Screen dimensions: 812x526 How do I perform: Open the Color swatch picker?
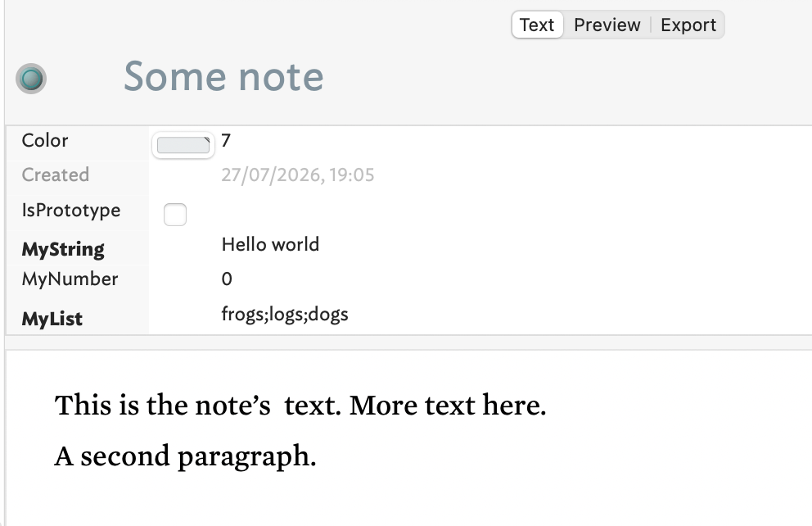pyautogui.click(x=183, y=145)
